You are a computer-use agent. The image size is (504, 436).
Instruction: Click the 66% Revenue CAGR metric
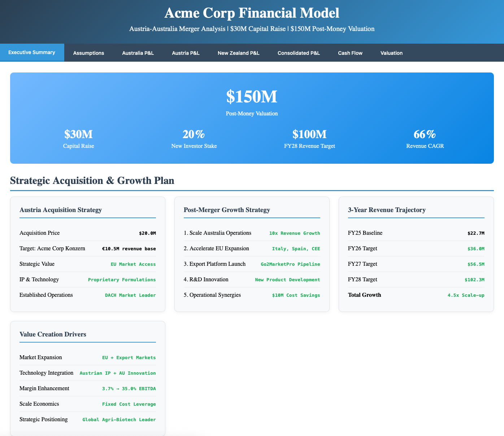[x=425, y=134]
